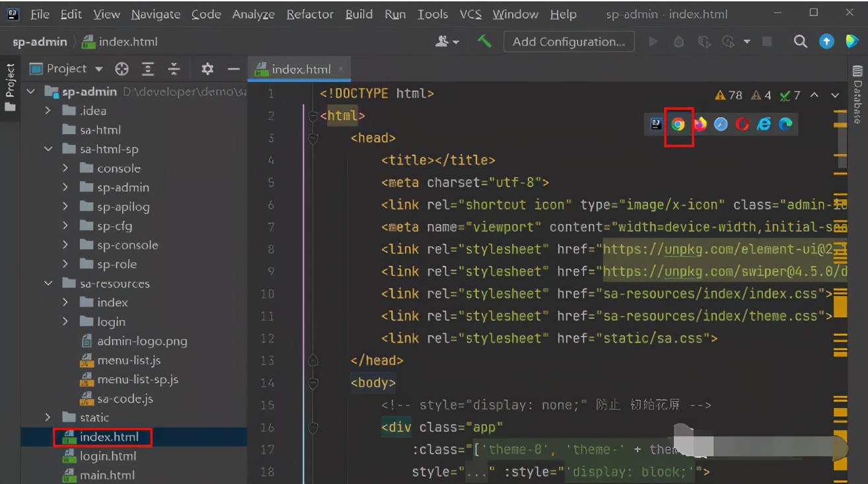Open the Tools menu
The image size is (868, 484).
[x=433, y=14]
